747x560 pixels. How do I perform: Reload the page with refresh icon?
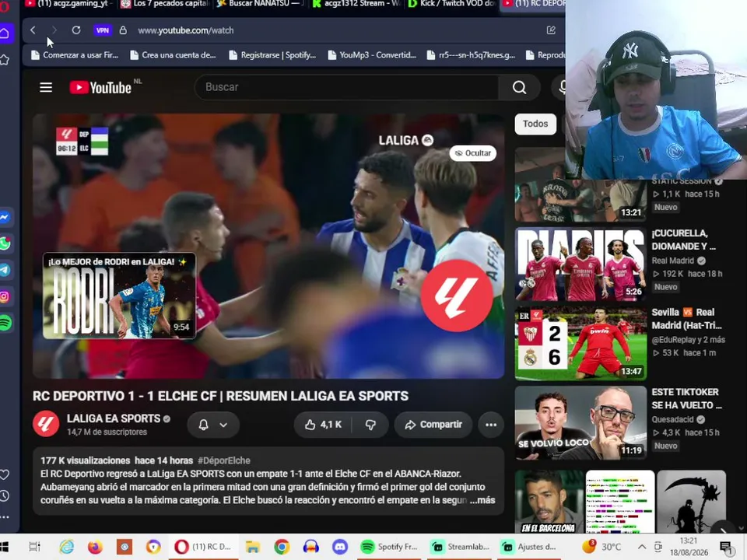coord(76,30)
